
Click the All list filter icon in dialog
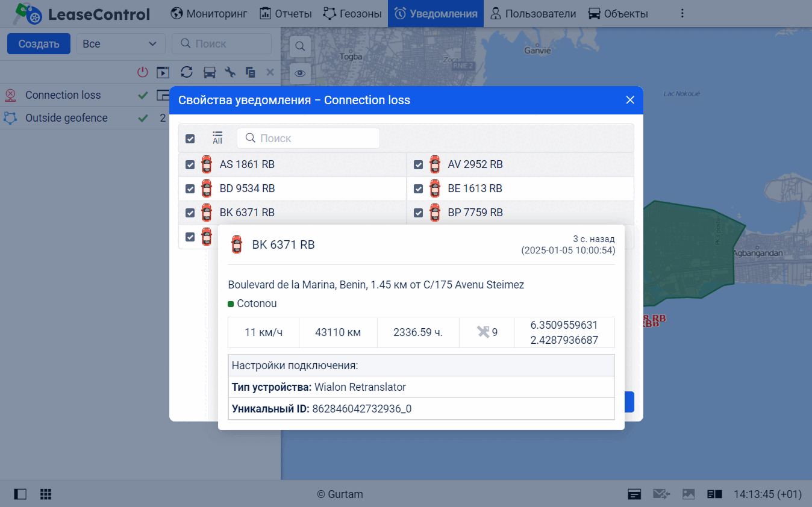(x=217, y=138)
